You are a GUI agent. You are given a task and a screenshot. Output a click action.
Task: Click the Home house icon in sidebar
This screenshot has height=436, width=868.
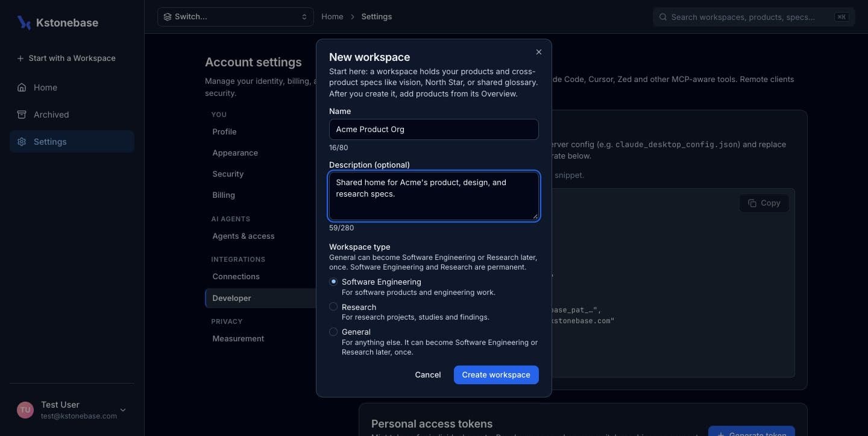pyautogui.click(x=22, y=87)
